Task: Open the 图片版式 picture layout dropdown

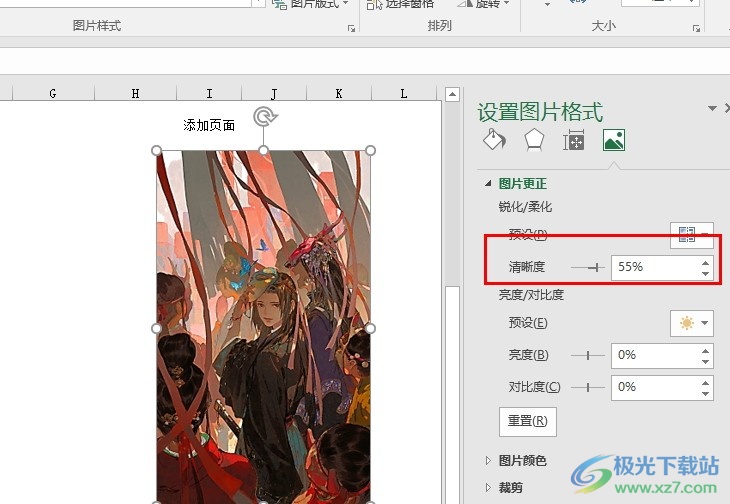Action: [x=311, y=4]
